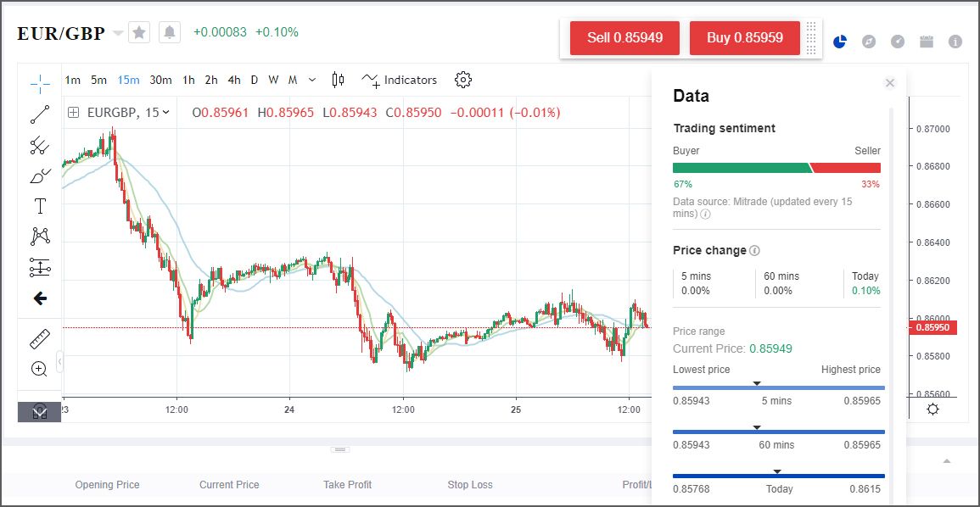Open chart settings gear

(462, 79)
